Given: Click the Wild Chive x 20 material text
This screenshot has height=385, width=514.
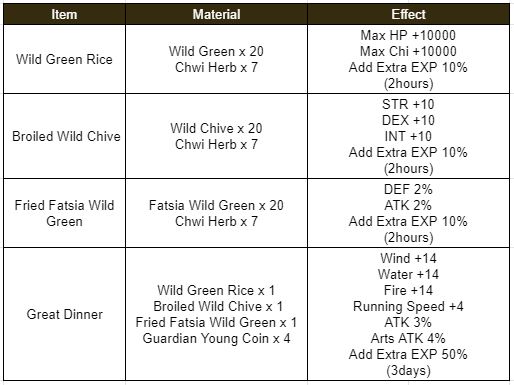Looking at the screenshot, I should [216, 128].
